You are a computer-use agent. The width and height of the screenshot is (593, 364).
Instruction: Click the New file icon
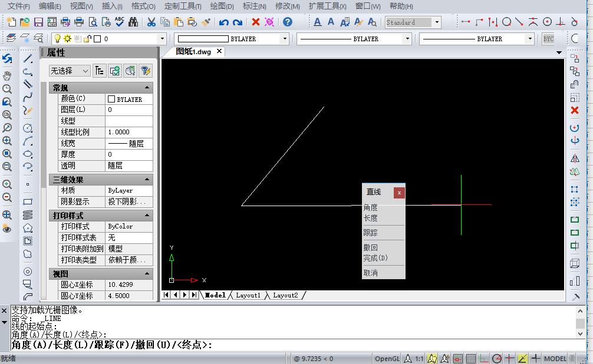(x=11, y=22)
